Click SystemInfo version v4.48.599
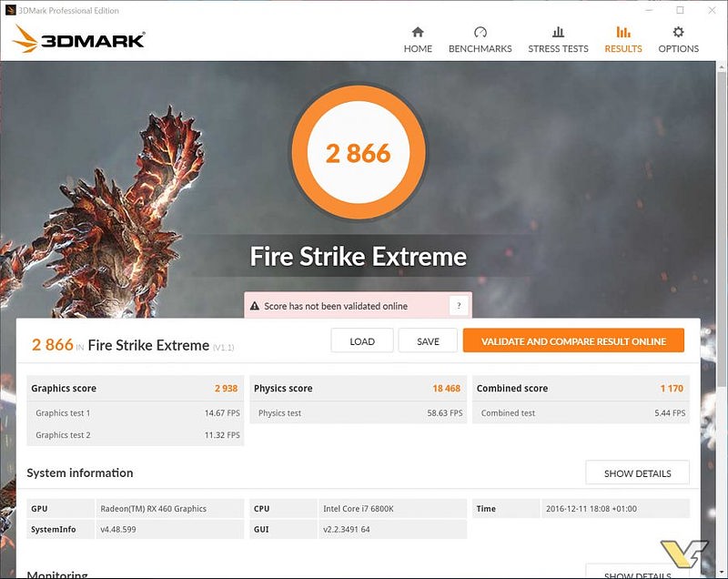 [x=118, y=529]
